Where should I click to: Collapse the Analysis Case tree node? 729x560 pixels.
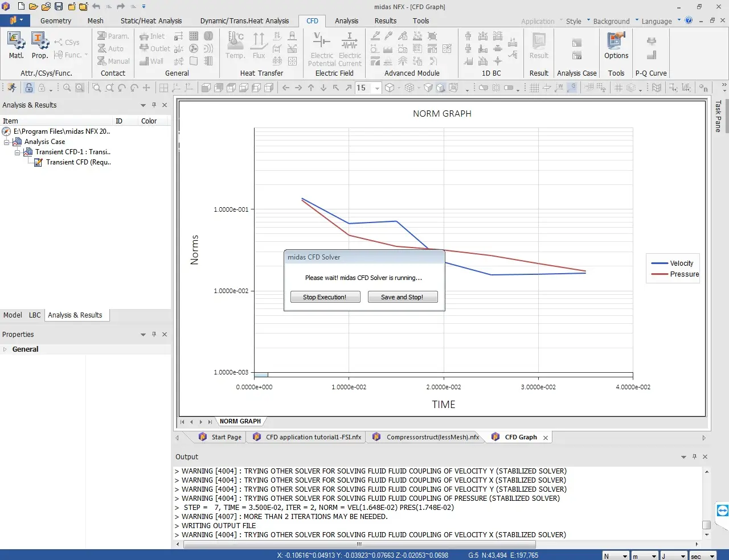click(7, 142)
